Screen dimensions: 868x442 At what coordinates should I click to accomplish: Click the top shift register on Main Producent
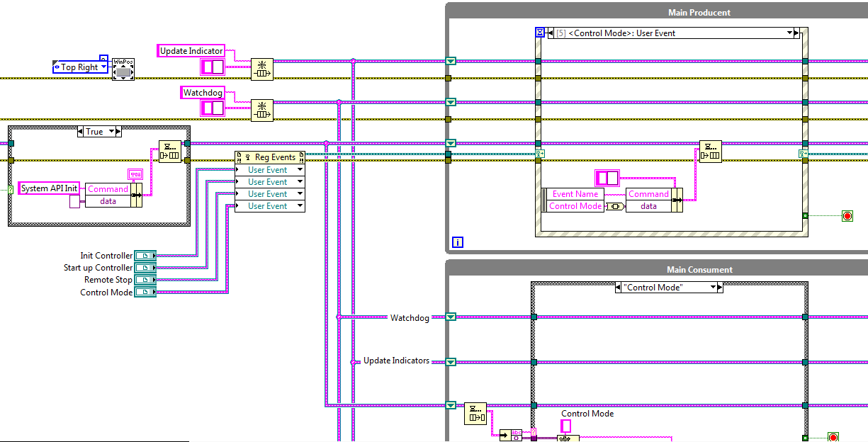click(x=451, y=61)
